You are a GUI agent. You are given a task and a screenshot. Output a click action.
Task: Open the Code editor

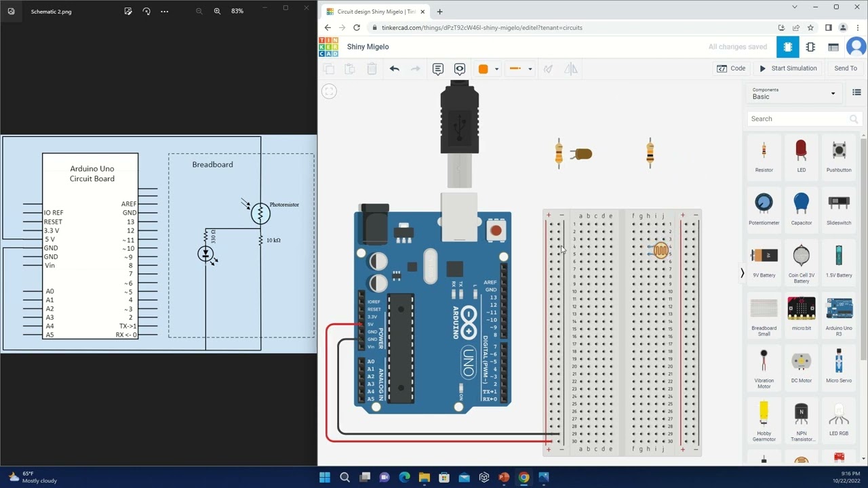pos(731,68)
